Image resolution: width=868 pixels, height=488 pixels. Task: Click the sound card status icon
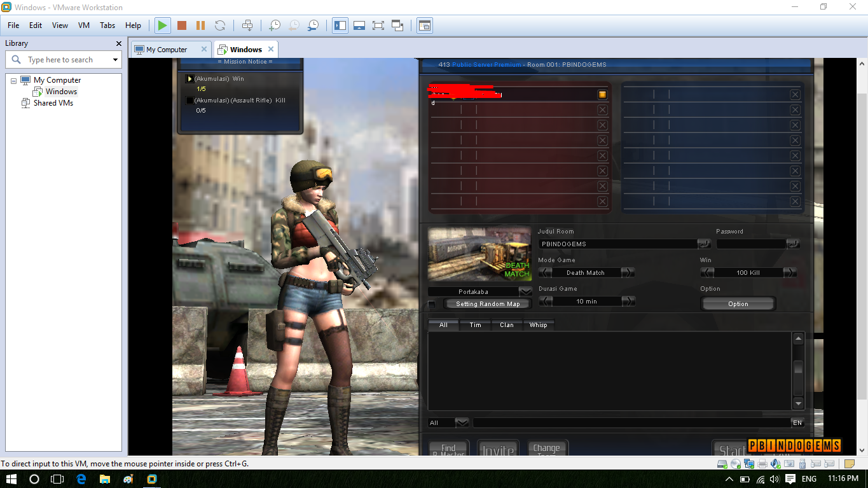pos(776,464)
